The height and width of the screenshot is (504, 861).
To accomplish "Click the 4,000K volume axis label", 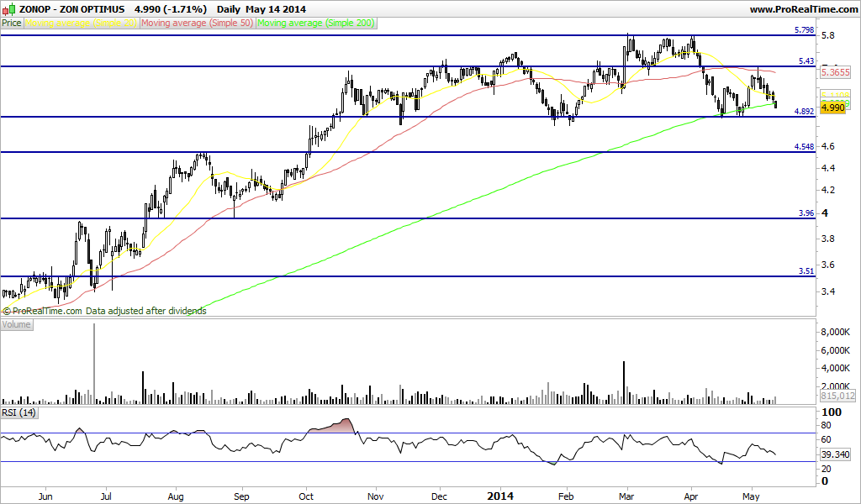I will (836, 368).
